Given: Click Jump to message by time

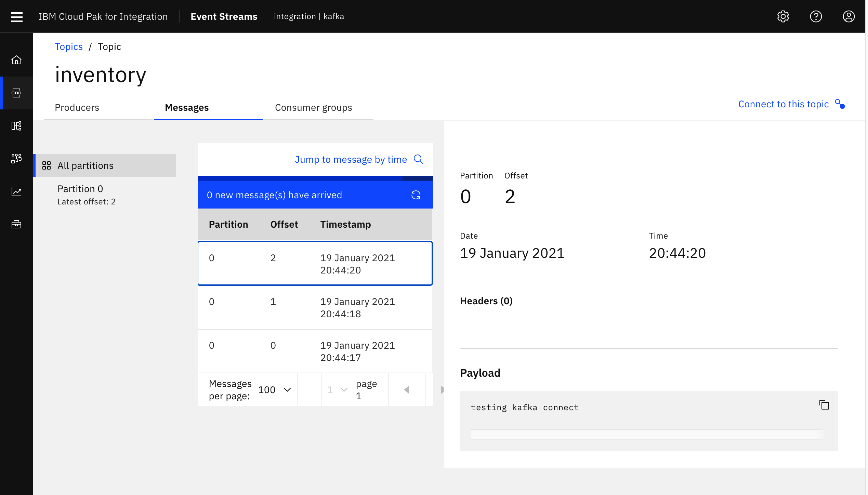Looking at the screenshot, I should pos(359,159).
